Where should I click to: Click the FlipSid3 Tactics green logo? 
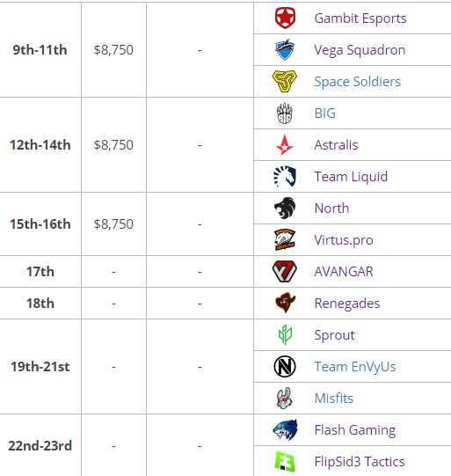285,461
